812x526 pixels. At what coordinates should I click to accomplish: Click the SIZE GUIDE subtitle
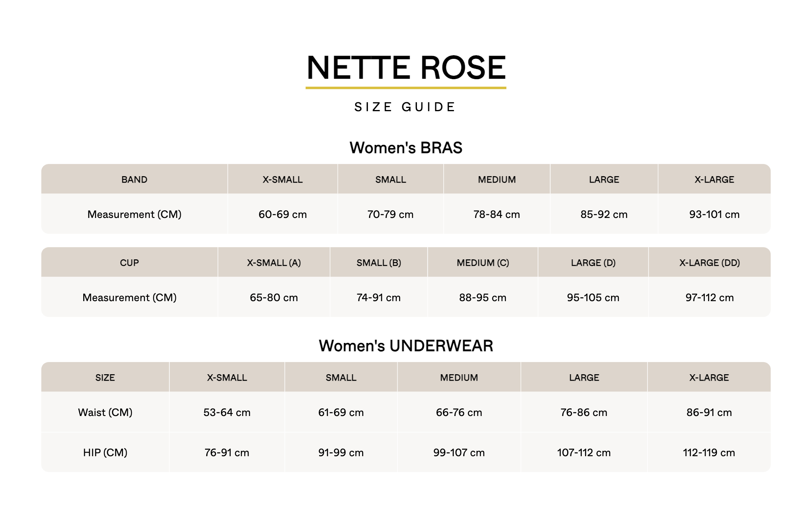click(405, 107)
